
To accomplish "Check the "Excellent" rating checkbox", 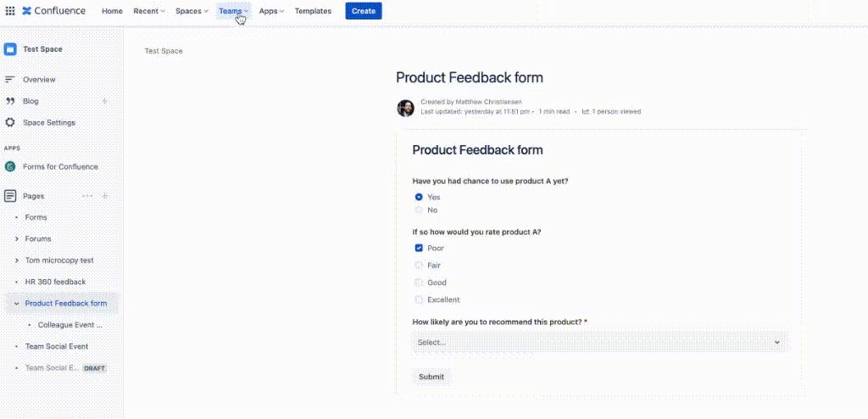I will coord(419,300).
